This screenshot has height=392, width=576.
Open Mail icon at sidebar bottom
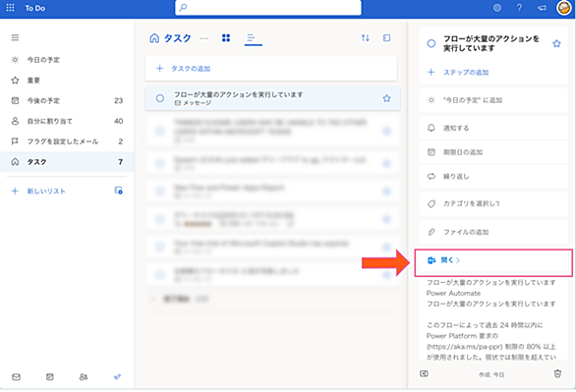(x=16, y=377)
